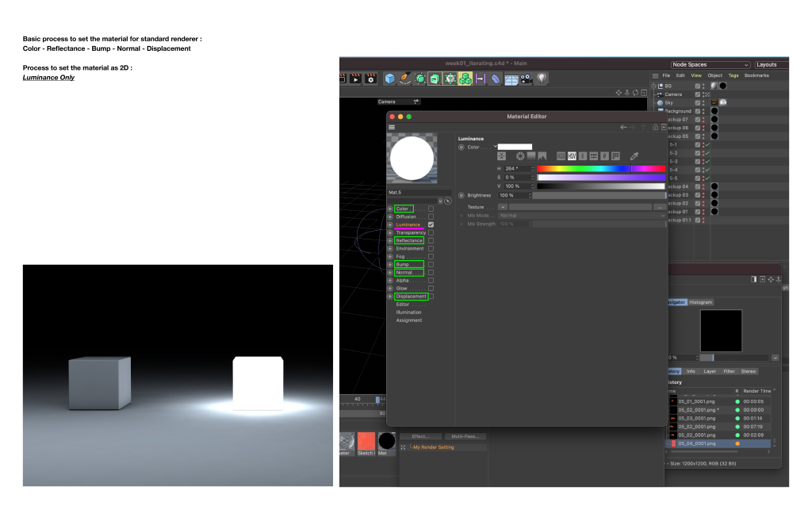Switch to the Histogram tab
The width and height of the screenshot is (812, 510).
[x=700, y=302]
